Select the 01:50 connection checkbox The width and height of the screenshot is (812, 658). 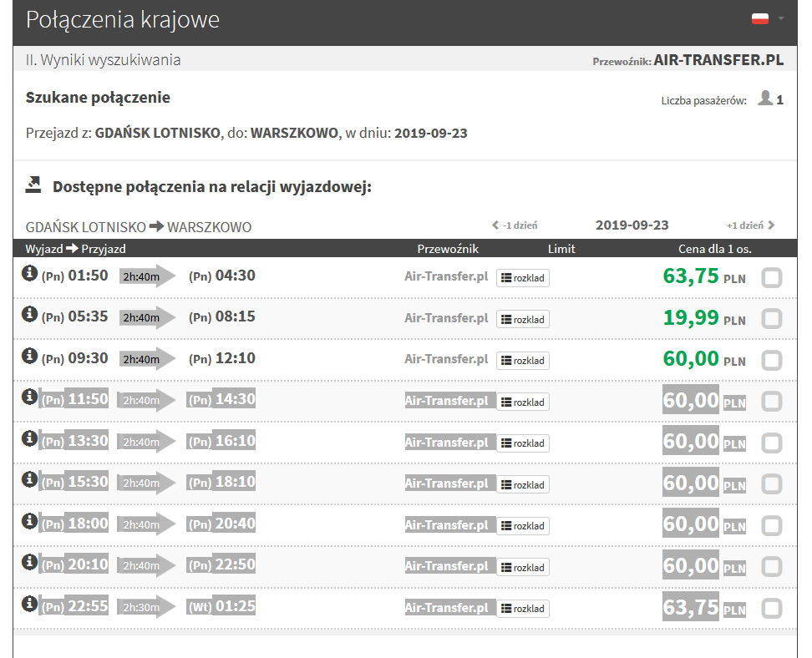coord(771,277)
